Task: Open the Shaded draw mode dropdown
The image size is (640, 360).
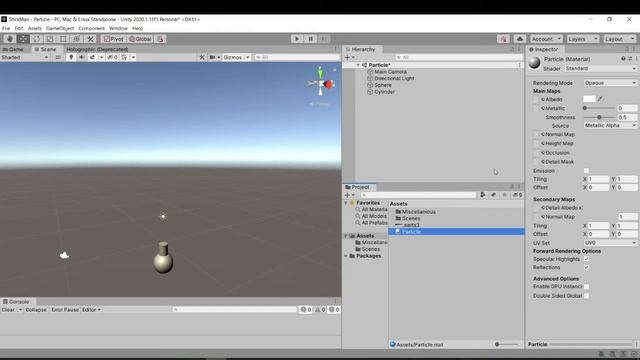Action: pos(24,57)
